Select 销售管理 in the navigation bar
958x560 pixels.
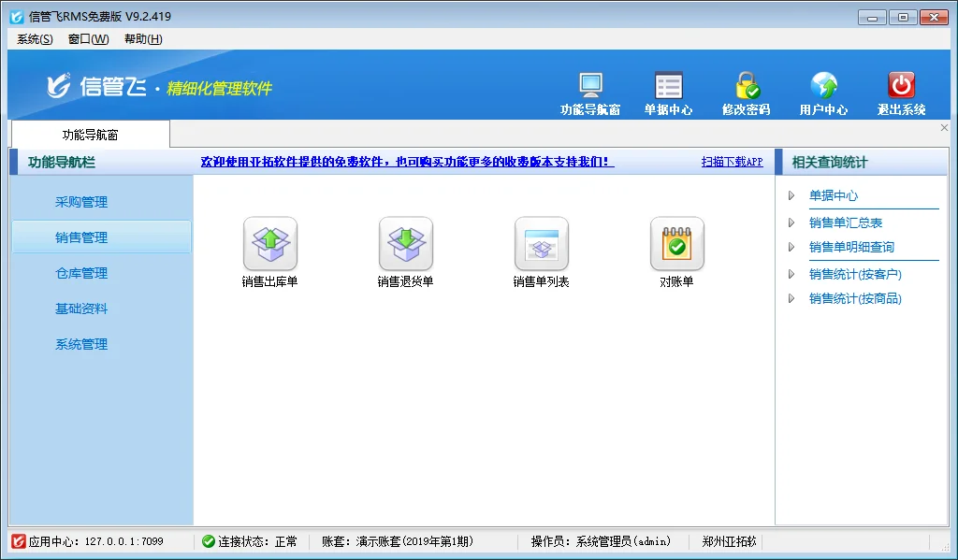(x=101, y=237)
